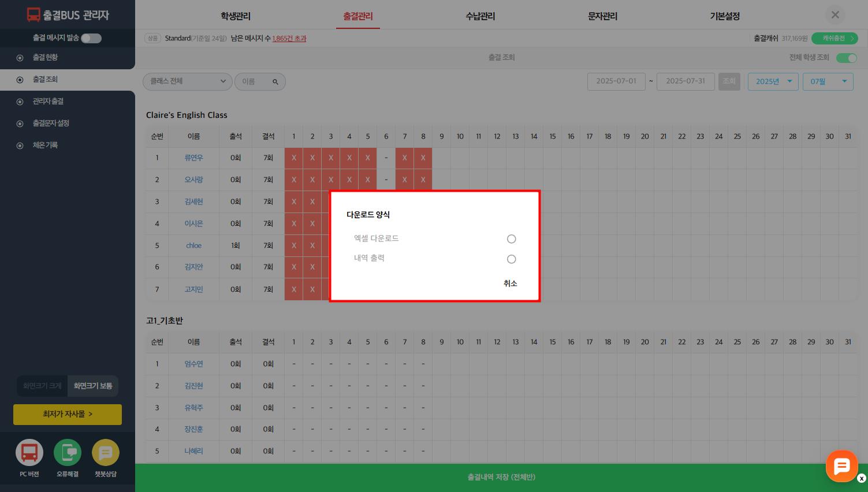The height and width of the screenshot is (492, 868).
Task: Dismiss chat widget with small x icon
Action: pyautogui.click(x=862, y=479)
